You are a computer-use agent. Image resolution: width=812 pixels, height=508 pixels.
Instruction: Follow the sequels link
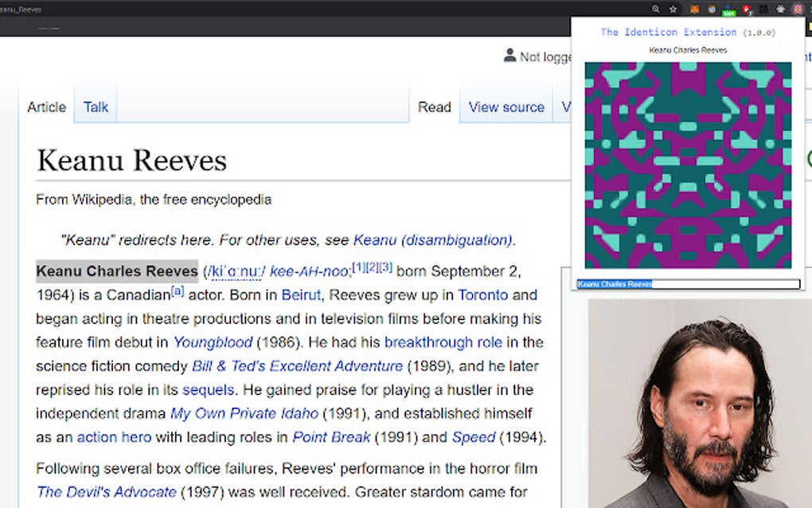209,390
